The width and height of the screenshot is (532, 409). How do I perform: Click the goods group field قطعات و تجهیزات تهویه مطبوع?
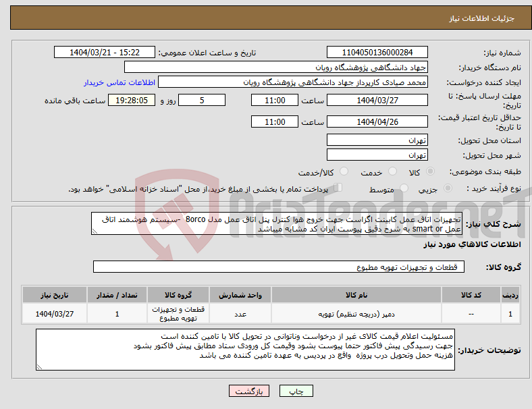(x=279, y=267)
